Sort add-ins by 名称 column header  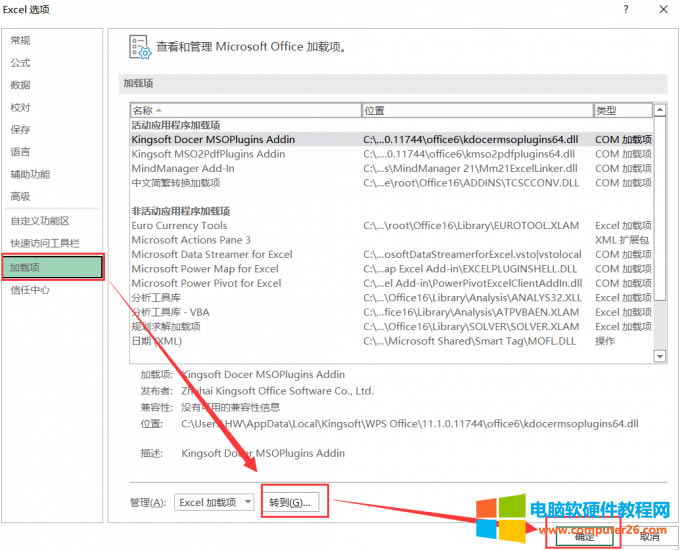tap(244, 110)
